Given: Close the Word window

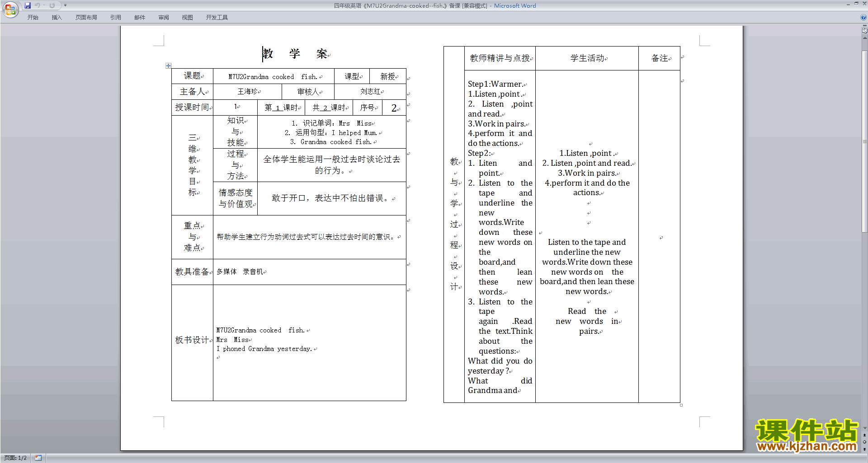Looking at the screenshot, I should click(864, 4).
